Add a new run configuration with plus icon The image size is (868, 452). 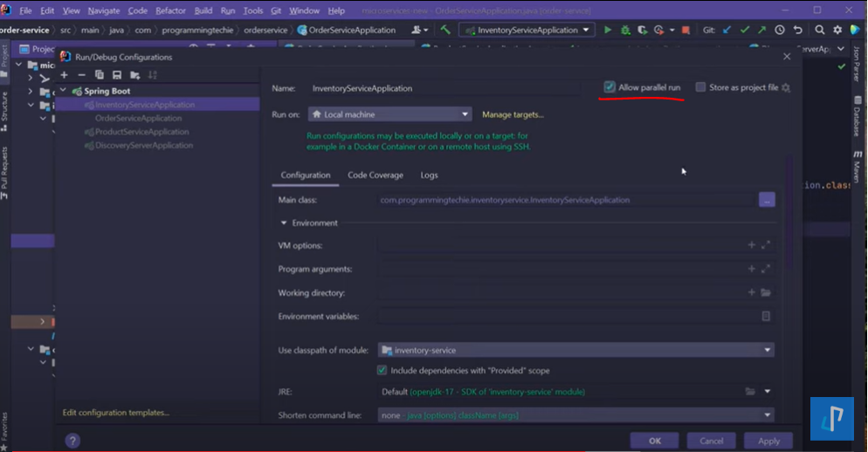[x=65, y=75]
